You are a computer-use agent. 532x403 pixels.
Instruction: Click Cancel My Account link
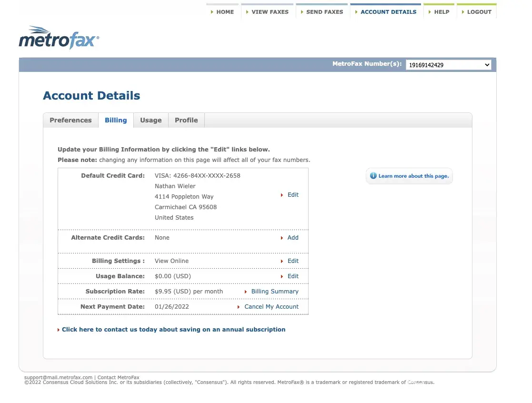pos(271,307)
